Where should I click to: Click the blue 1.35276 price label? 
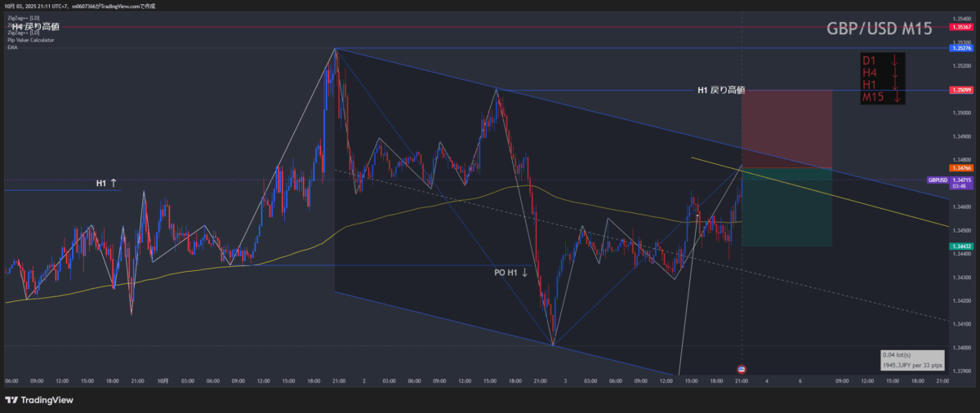[960, 49]
